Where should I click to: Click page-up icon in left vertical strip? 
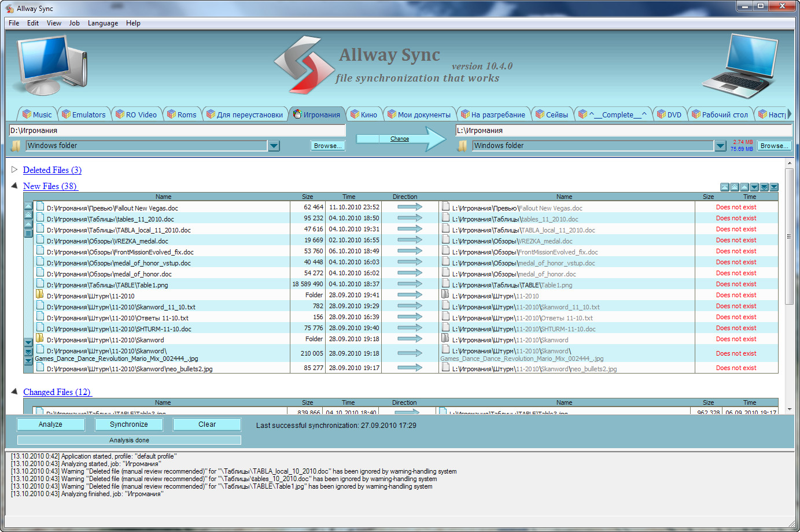pos(28,215)
